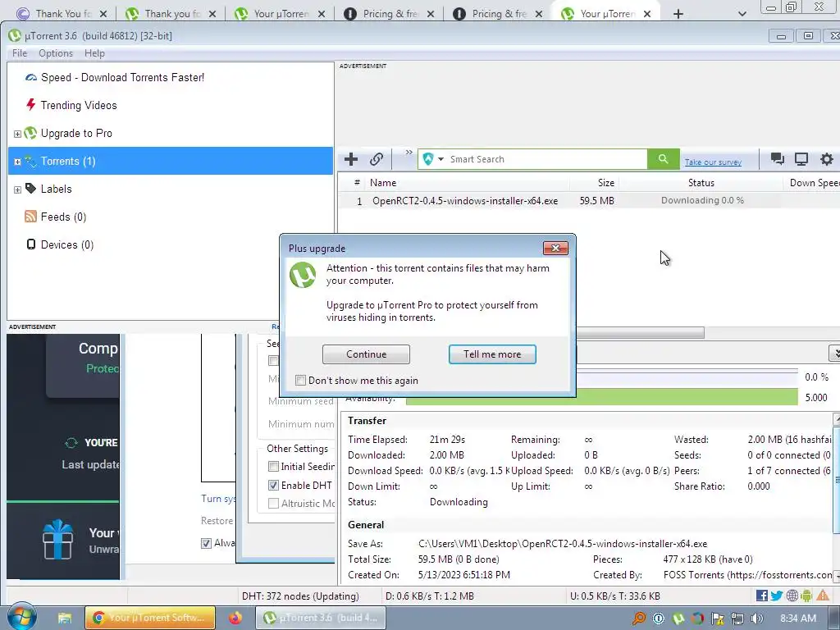The image size is (840, 630).
Task: Click the DHT: 372 nodes status text
Action: pos(300,596)
